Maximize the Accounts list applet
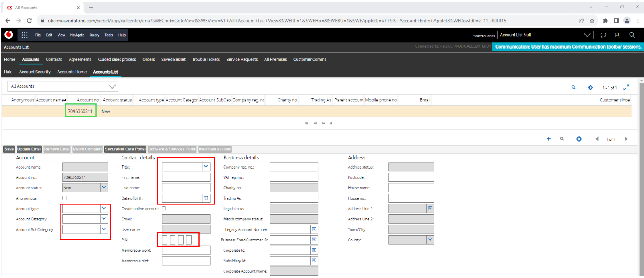The width and height of the screenshot is (644, 278). [x=626, y=87]
